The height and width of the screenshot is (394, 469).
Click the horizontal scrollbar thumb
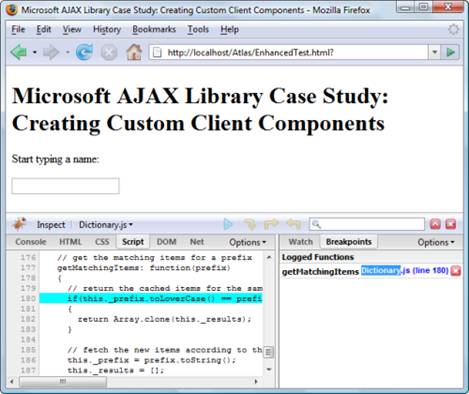(62, 381)
